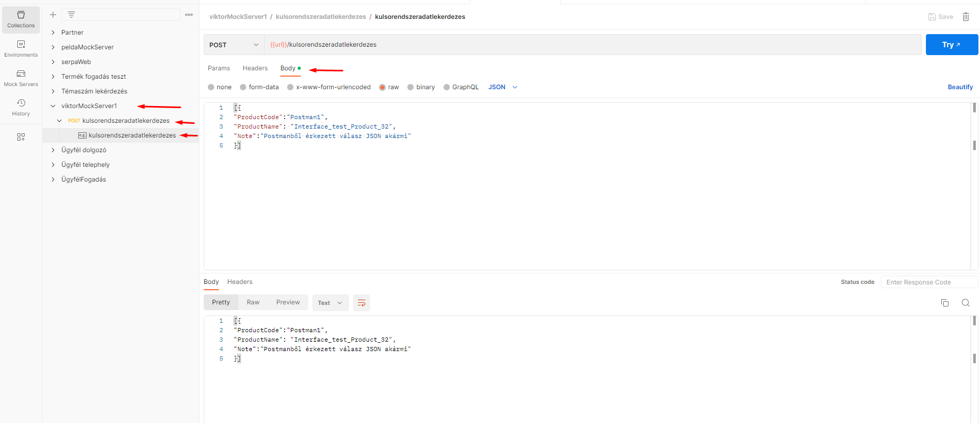Select the raw body radio option
This screenshot has width=980, height=423.
tap(383, 87)
